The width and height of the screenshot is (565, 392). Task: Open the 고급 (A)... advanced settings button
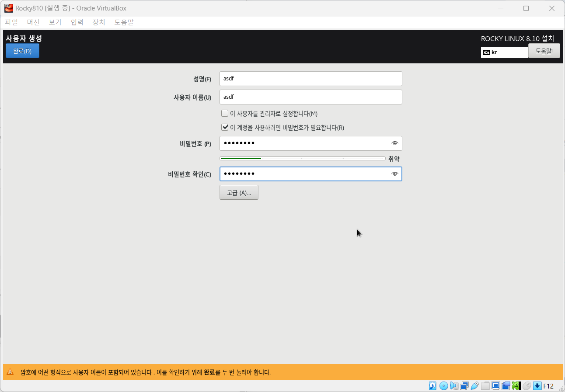[x=239, y=192]
